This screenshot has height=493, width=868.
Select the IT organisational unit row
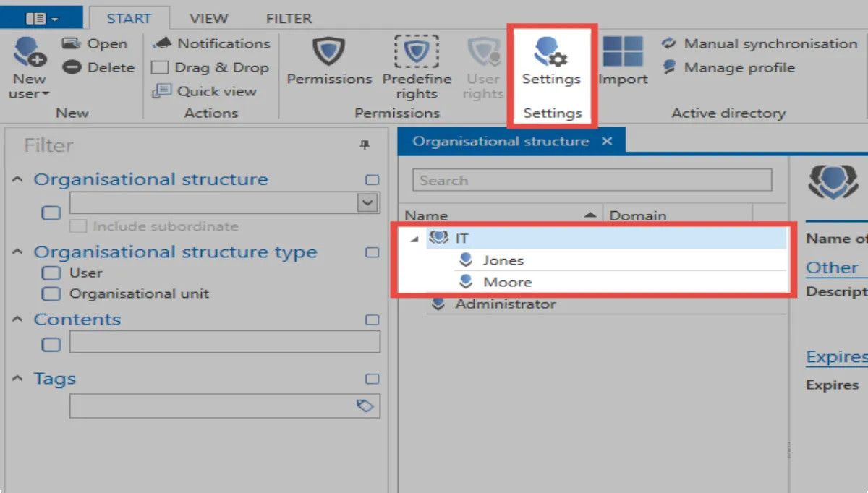(606, 238)
